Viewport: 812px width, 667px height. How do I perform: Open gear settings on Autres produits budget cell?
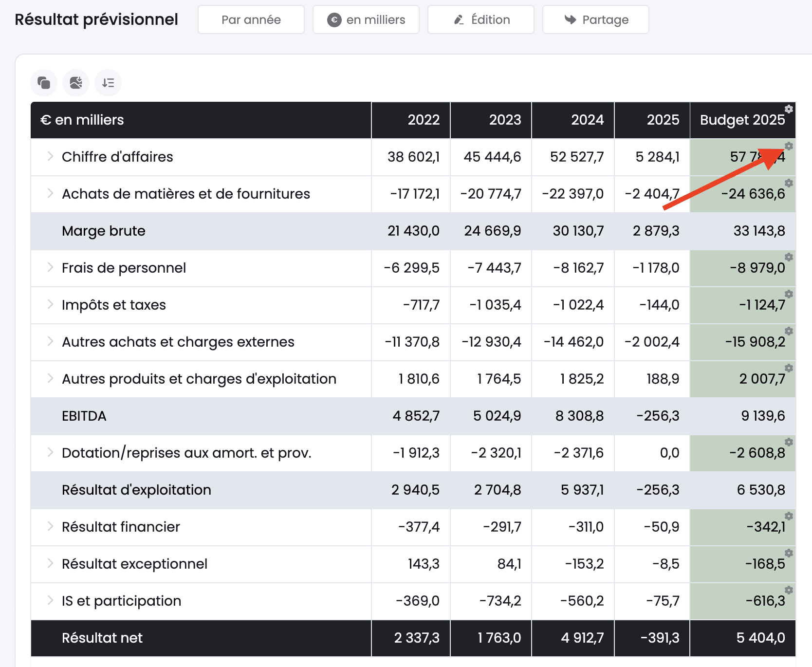789,368
